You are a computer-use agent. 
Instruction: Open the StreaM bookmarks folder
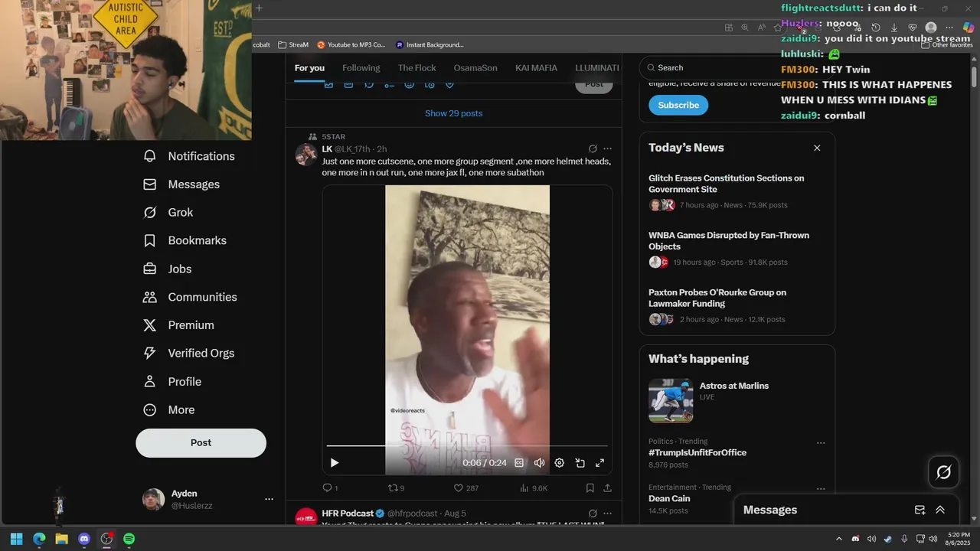(293, 45)
